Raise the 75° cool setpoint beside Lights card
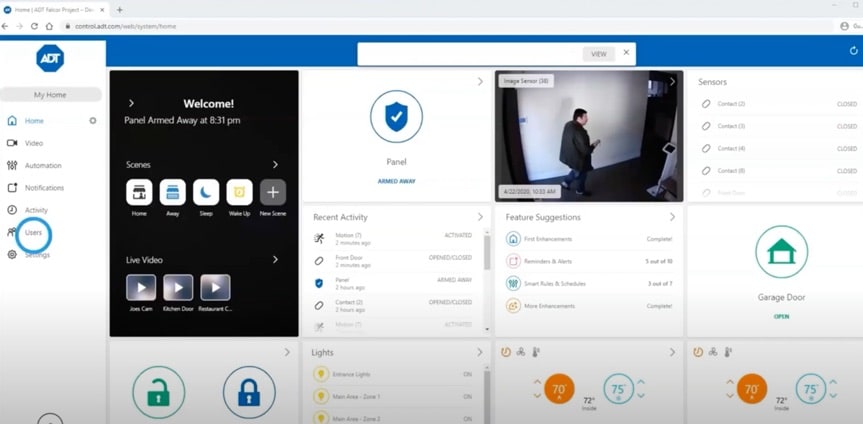 tap(641, 382)
